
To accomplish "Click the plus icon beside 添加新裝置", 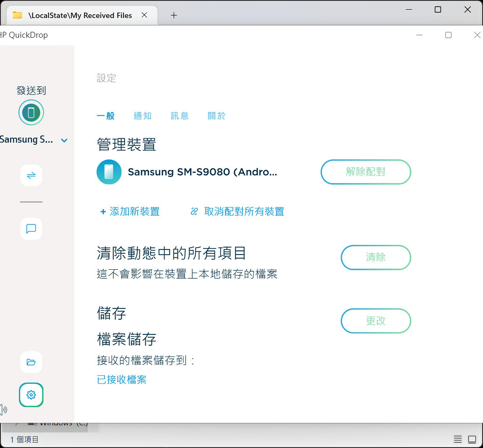I will [103, 212].
